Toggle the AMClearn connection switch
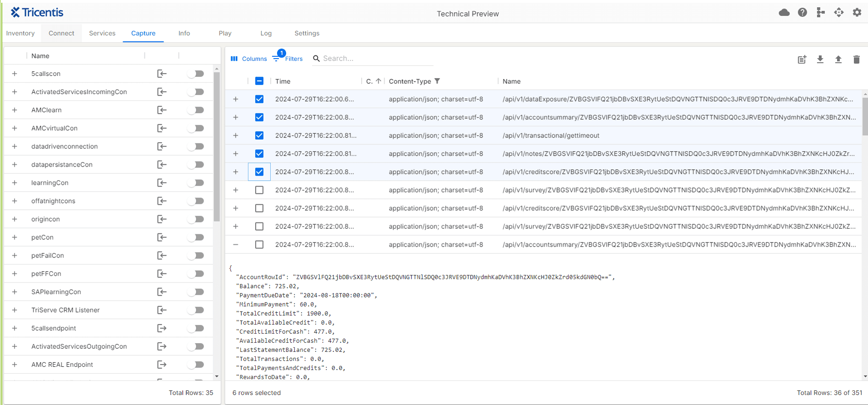868x405 pixels. pyautogui.click(x=196, y=110)
